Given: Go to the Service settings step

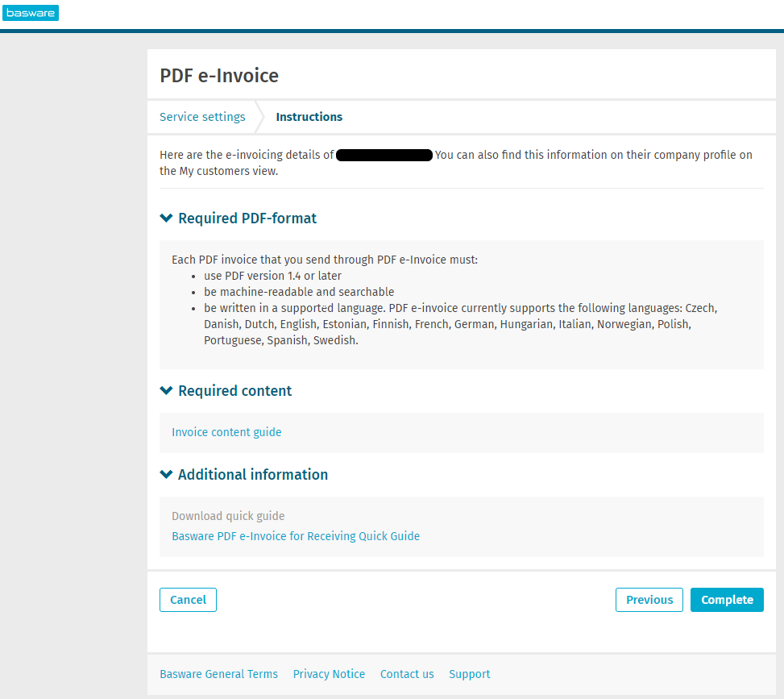Looking at the screenshot, I should (x=202, y=117).
